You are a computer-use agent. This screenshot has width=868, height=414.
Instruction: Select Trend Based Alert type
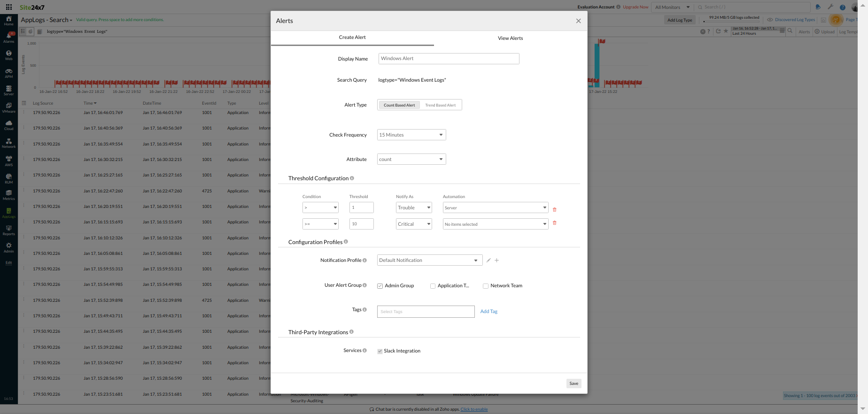(440, 105)
